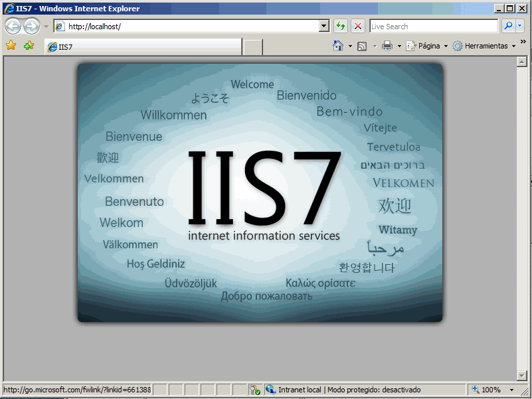The image size is (532, 399).
Task: Click the IIS7 welcome image link
Action: tap(260, 193)
